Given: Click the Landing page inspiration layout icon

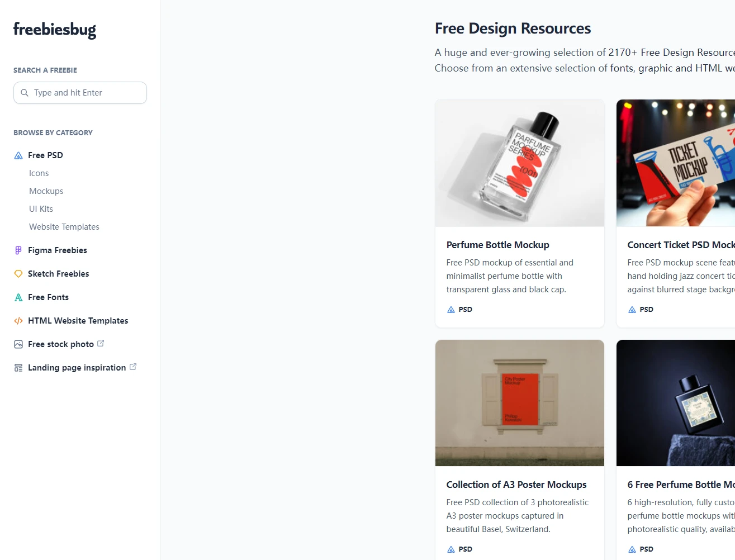Looking at the screenshot, I should (18, 368).
